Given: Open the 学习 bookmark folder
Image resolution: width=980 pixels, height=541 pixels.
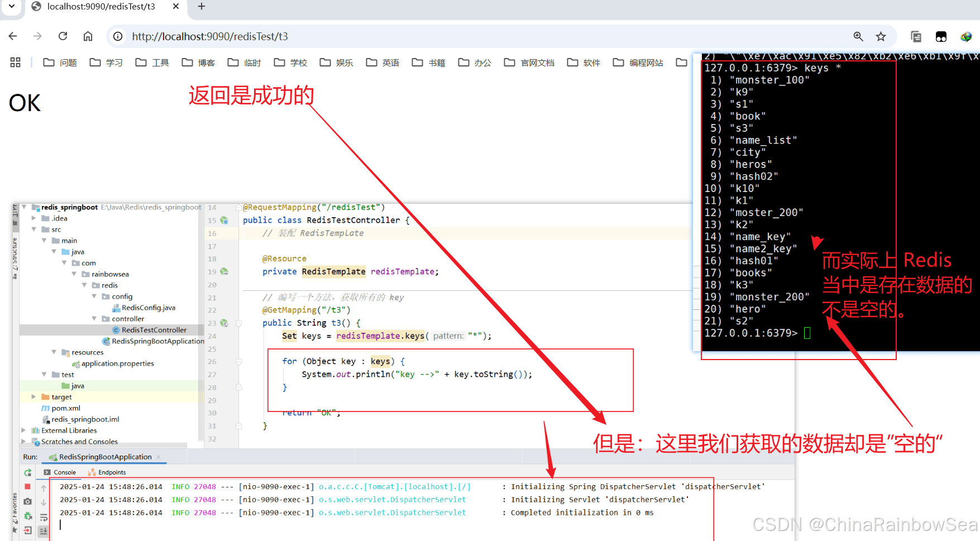Looking at the screenshot, I should click(x=106, y=63).
